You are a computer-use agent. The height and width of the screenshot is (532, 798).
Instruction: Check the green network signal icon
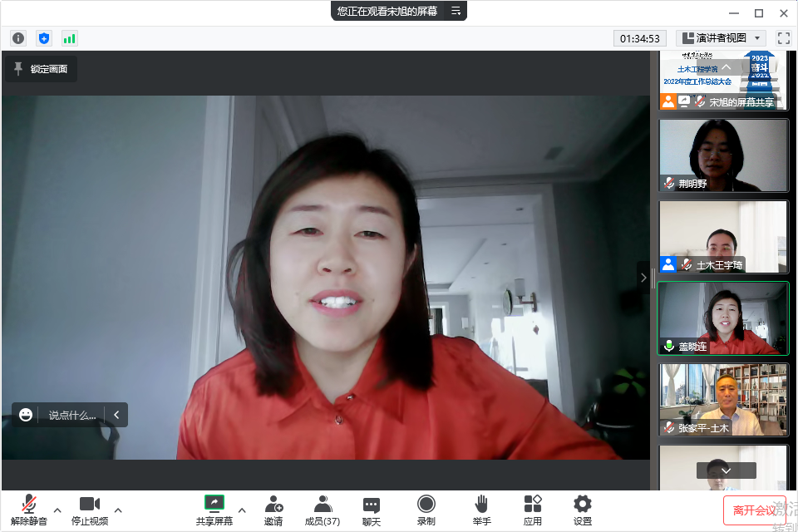69,38
